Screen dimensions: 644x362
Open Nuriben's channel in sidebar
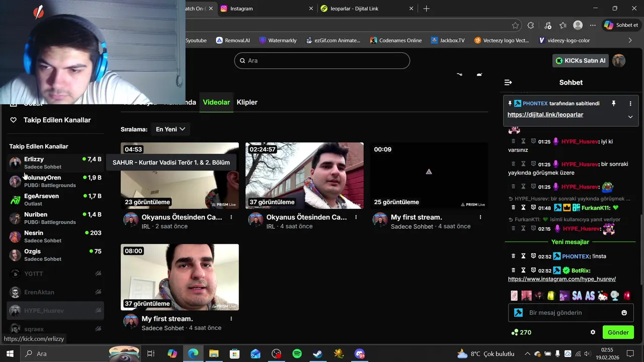[55, 218]
